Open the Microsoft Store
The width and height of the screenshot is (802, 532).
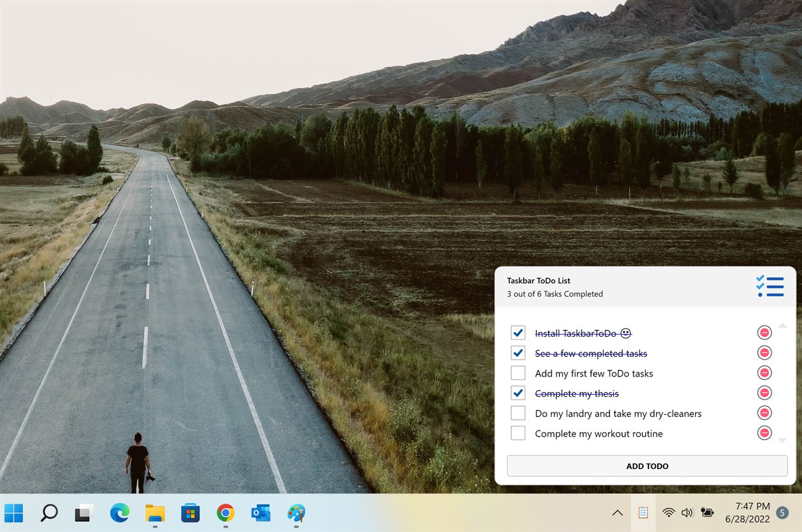tap(190, 513)
